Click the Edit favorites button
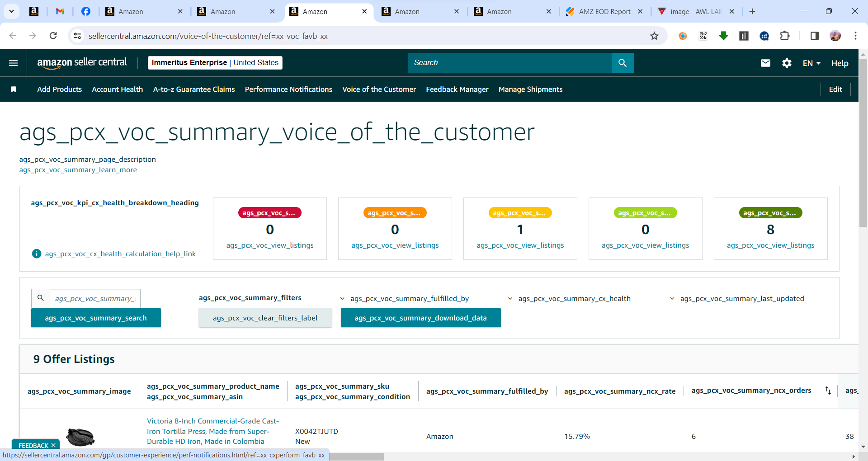 pyautogui.click(x=835, y=89)
